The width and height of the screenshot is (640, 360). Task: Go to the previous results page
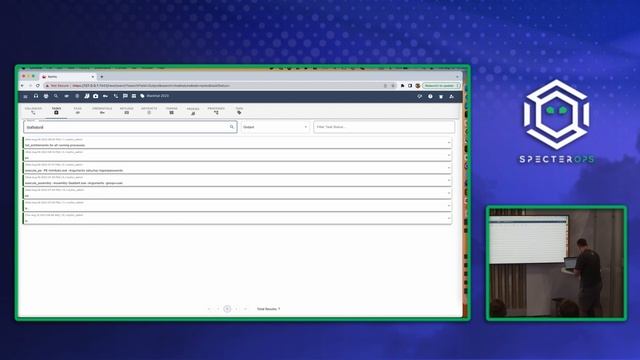tap(218, 309)
